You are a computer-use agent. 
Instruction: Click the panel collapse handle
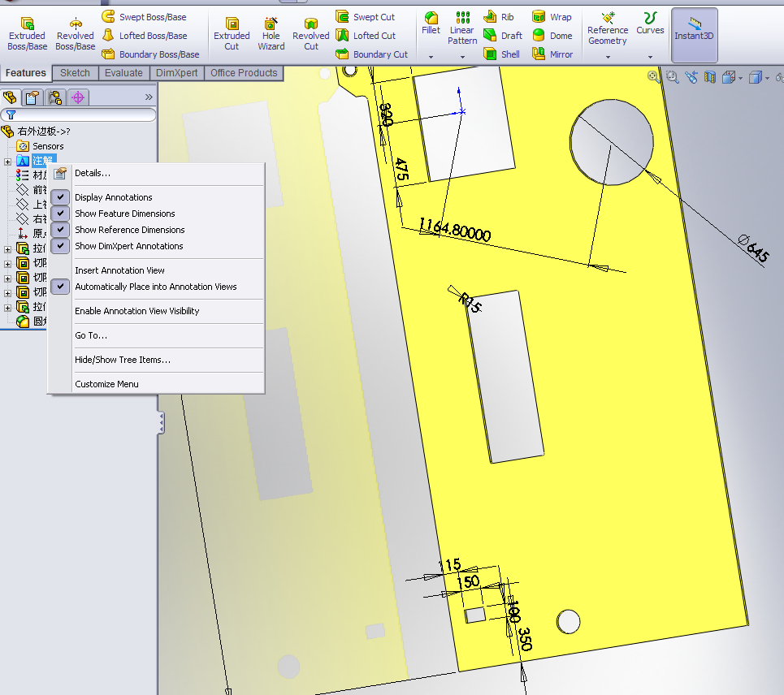tap(161, 423)
